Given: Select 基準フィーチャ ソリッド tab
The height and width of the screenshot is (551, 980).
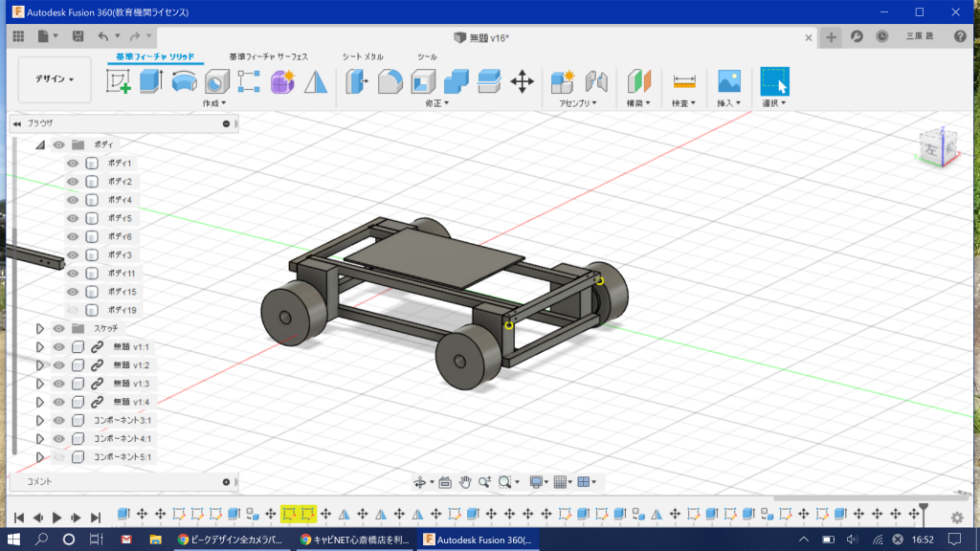Looking at the screenshot, I should [x=155, y=56].
